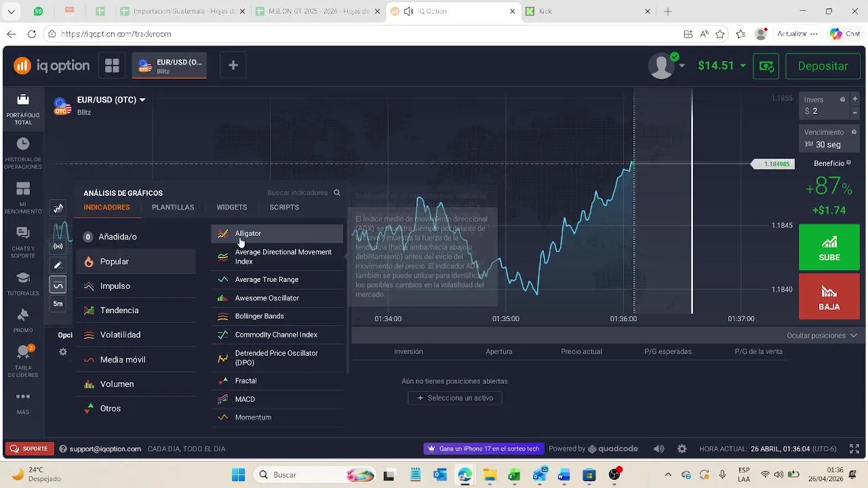
Task: Open the EUR/USD (OTC) asset dropdown
Action: coord(111,100)
